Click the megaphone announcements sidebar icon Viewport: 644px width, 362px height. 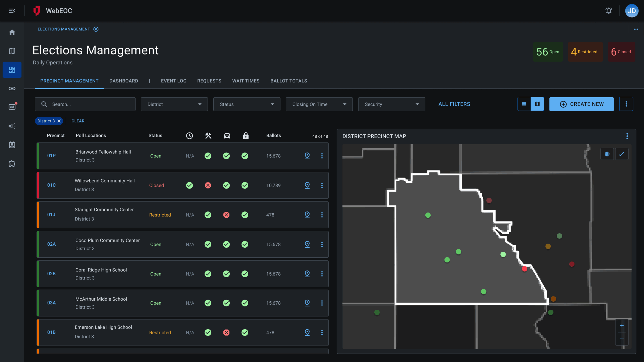[x=12, y=126]
